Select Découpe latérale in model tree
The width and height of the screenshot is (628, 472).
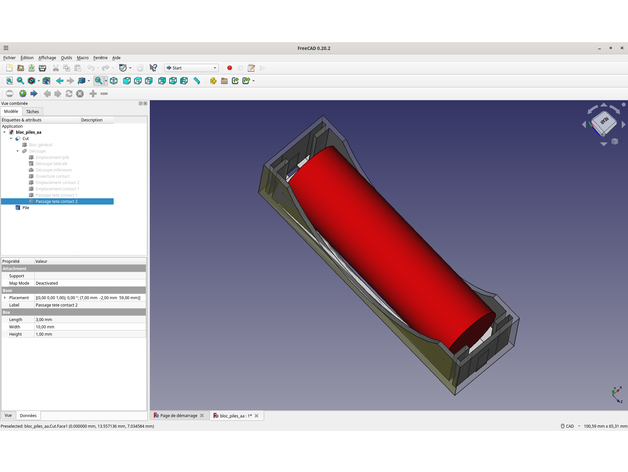52,164
